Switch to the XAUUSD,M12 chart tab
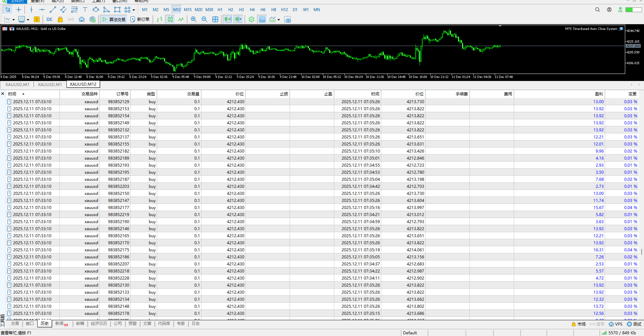This screenshot has height=336, width=644. tap(83, 84)
